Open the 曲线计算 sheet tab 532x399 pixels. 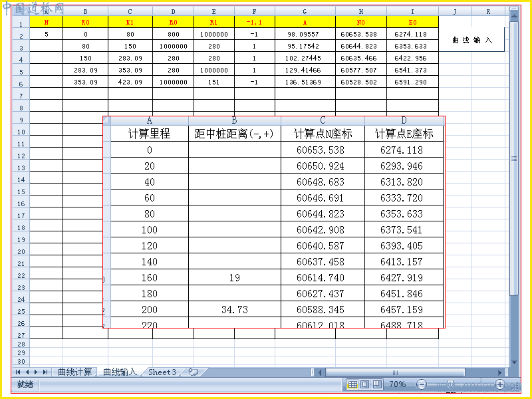click(x=74, y=372)
